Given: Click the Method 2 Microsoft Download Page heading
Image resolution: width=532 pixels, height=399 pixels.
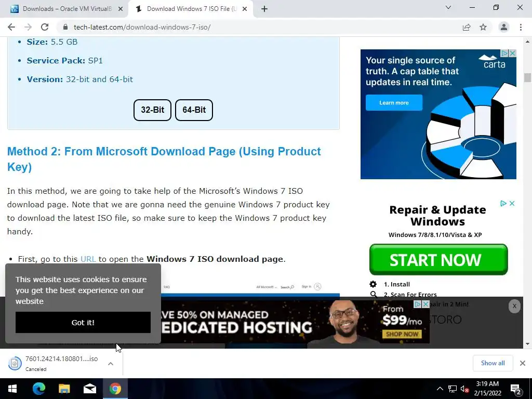Looking at the screenshot, I should point(164,159).
